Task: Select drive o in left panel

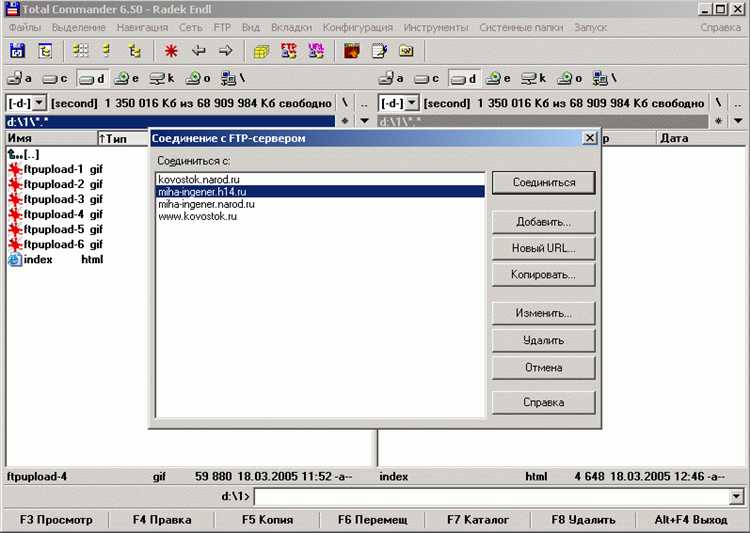Action: click(x=198, y=78)
